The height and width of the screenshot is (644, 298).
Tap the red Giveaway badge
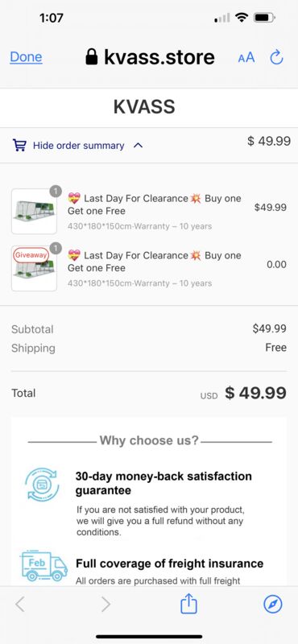[x=31, y=255]
